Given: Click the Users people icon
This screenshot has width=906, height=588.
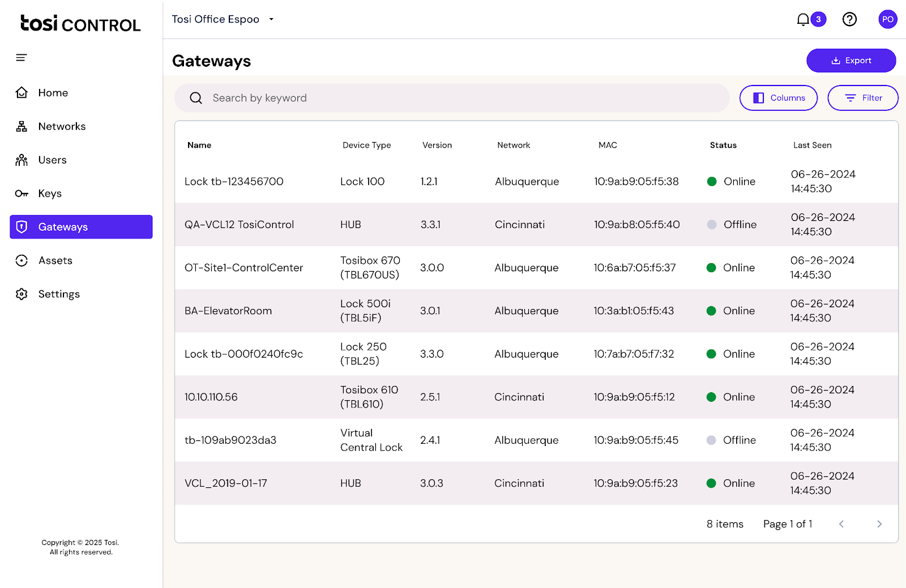Looking at the screenshot, I should (x=22, y=160).
